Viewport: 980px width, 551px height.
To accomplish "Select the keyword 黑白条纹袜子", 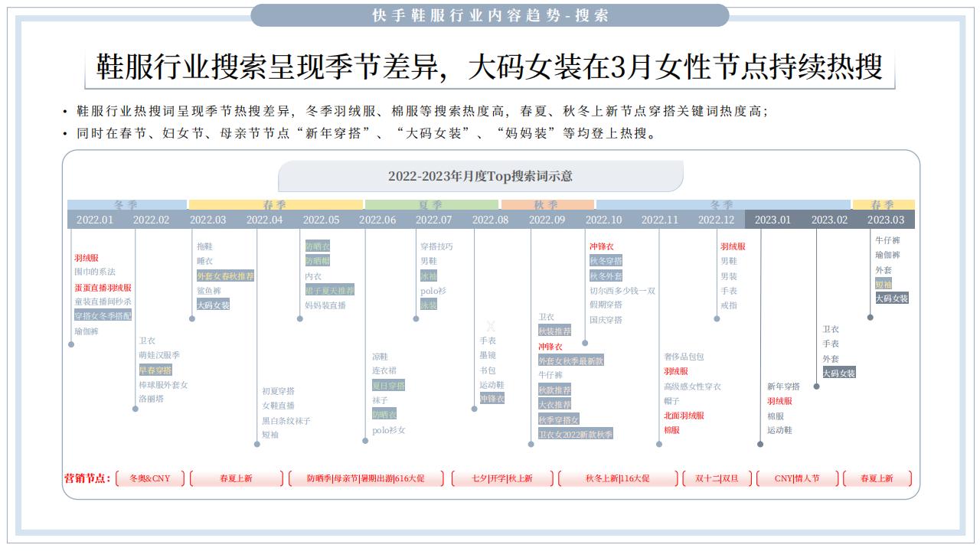I will (286, 421).
